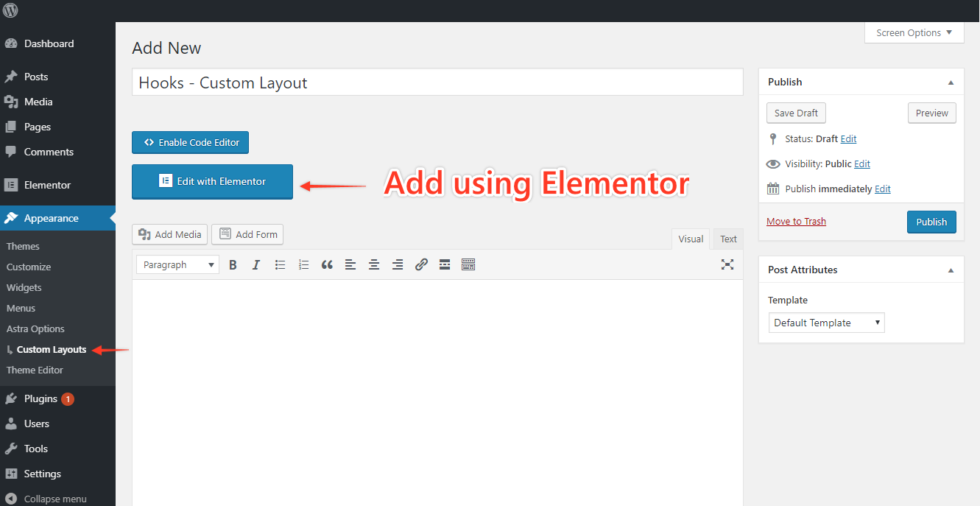Open the Users menu
The image size is (980, 506).
(57, 424)
